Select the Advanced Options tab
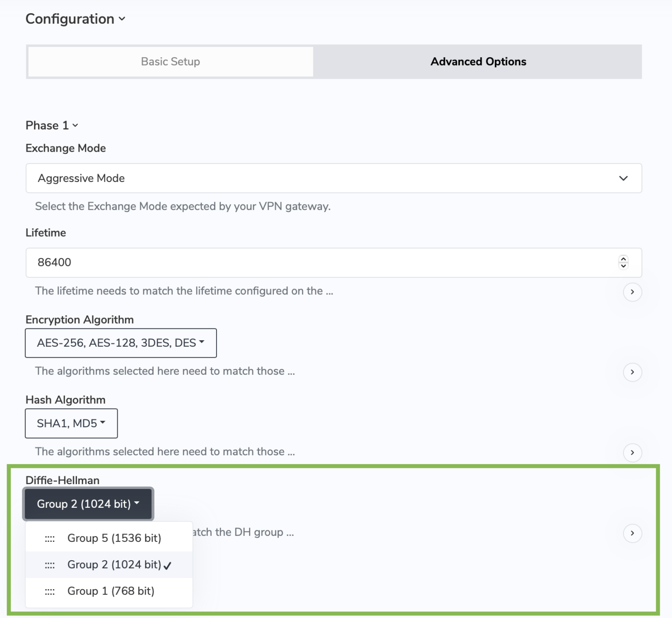 (x=478, y=62)
